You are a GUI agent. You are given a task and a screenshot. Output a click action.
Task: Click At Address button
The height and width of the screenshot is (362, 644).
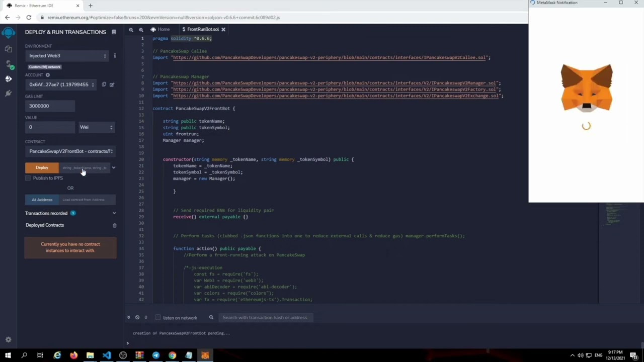tap(42, 200)
